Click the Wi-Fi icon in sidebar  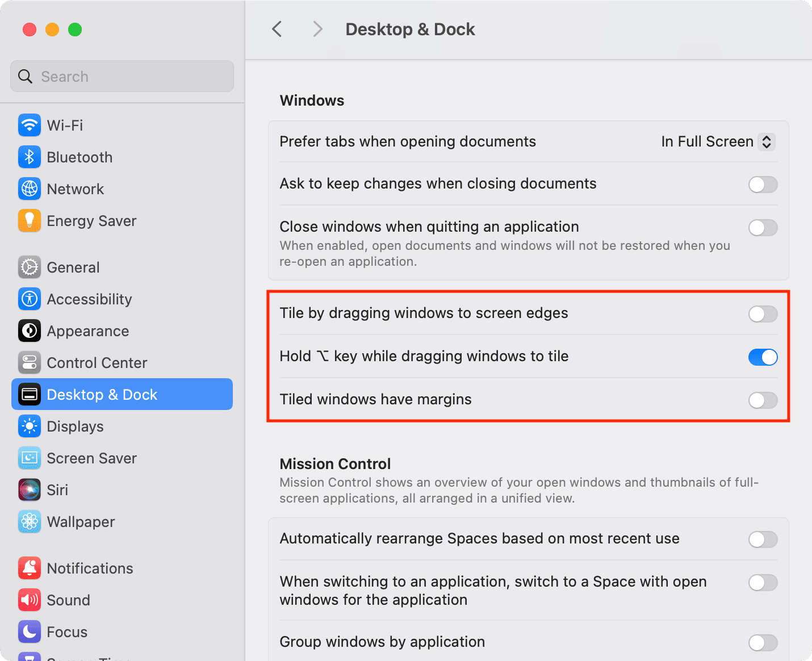(x=29, y=125)
